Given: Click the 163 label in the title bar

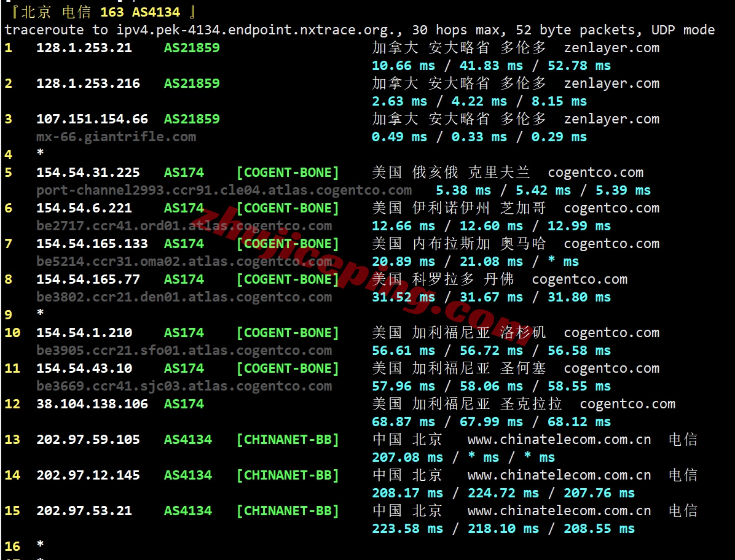Looking at the screenshot, I should click(114, 11).
